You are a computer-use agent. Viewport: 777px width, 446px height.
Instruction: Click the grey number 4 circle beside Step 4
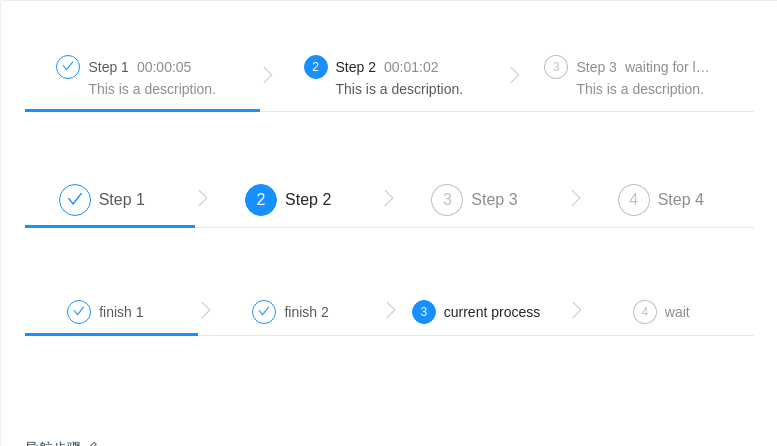click(634, 200)
